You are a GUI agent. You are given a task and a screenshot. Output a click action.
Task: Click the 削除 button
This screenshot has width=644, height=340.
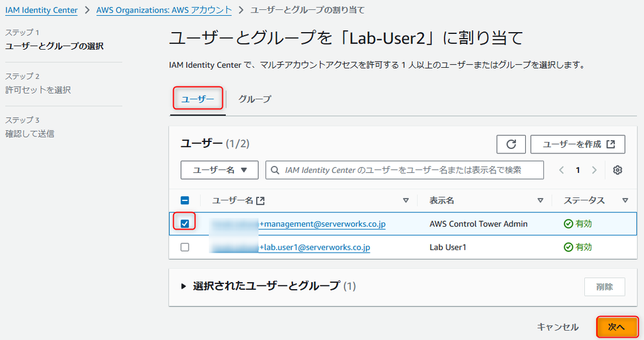pos(604,287)
